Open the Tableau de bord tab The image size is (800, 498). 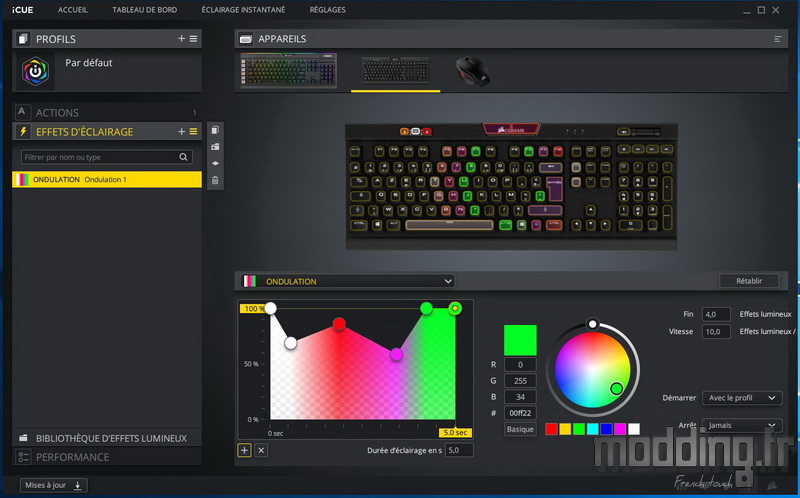coord(144,10)
